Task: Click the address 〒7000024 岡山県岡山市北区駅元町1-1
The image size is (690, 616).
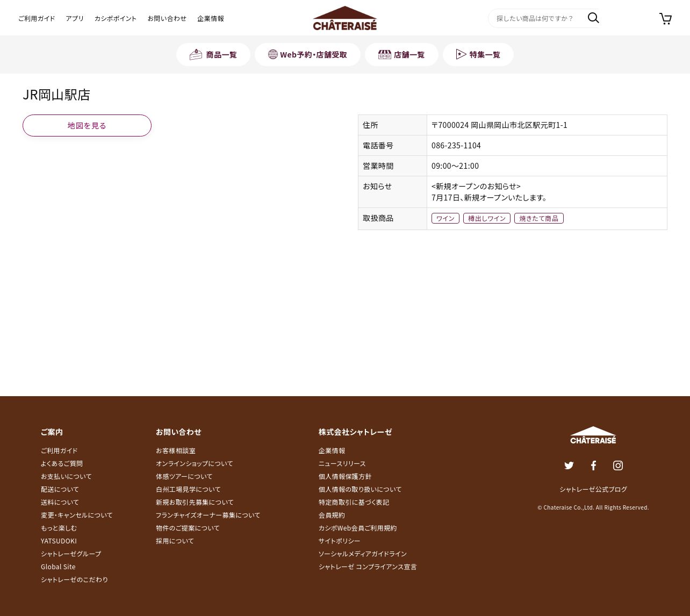Action: click(x=499, y=125)
